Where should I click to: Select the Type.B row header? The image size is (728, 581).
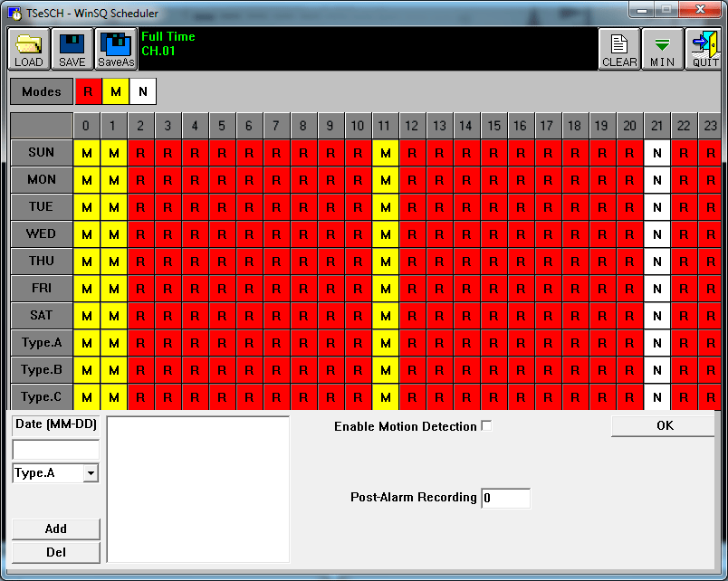coord(42,370)
